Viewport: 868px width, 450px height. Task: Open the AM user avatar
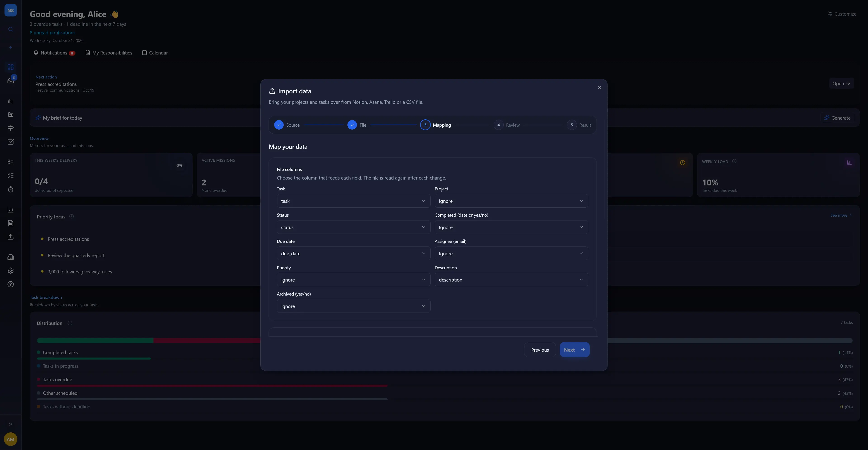pyautogui.click(x=10, y=439)
